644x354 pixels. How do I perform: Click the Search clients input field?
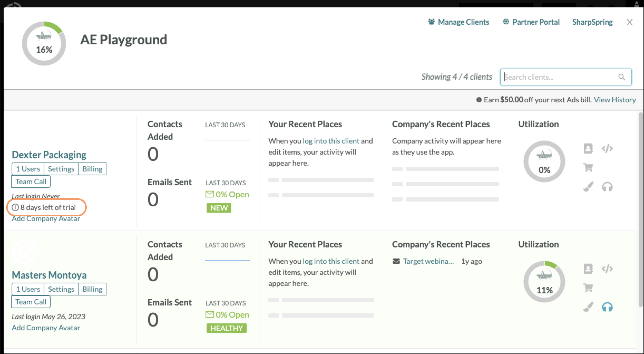tap(566, 77)
